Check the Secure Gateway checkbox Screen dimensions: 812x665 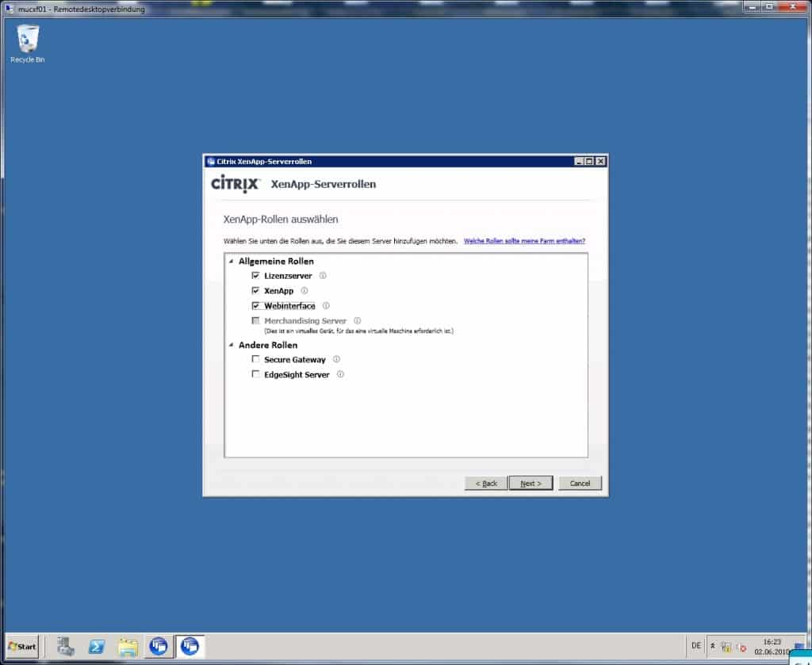[x=255, y=358]
